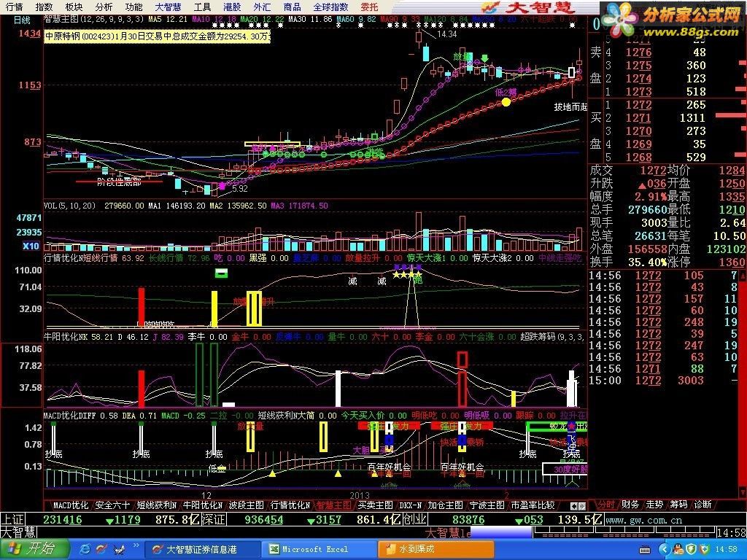Click the 涨停 1360 value
The width and height of the screenshot is (747, 560).
coord(732,262)
